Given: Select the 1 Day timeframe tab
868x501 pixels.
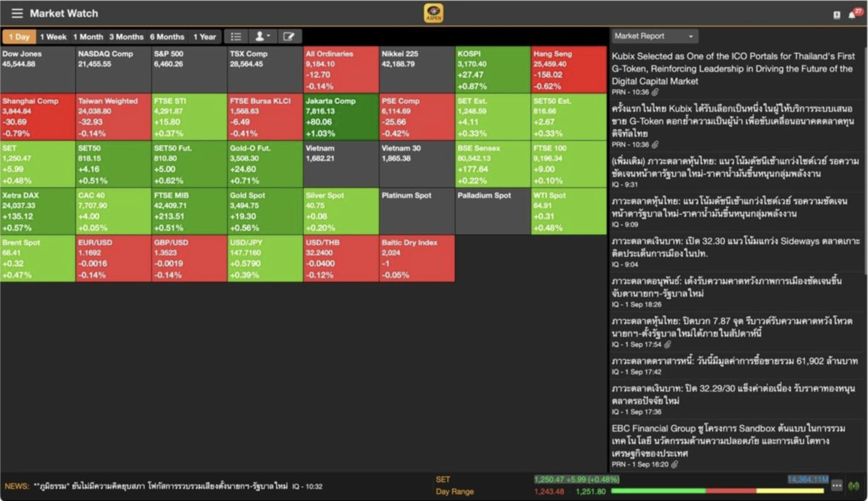Looking at the screenshot, I should click(19, 37).
